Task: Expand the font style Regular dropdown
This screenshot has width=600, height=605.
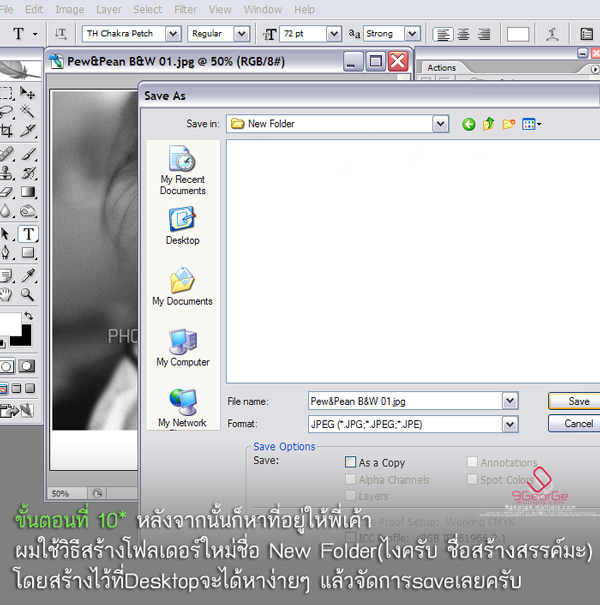Action: pyautogui.click(x=242, y=34)
